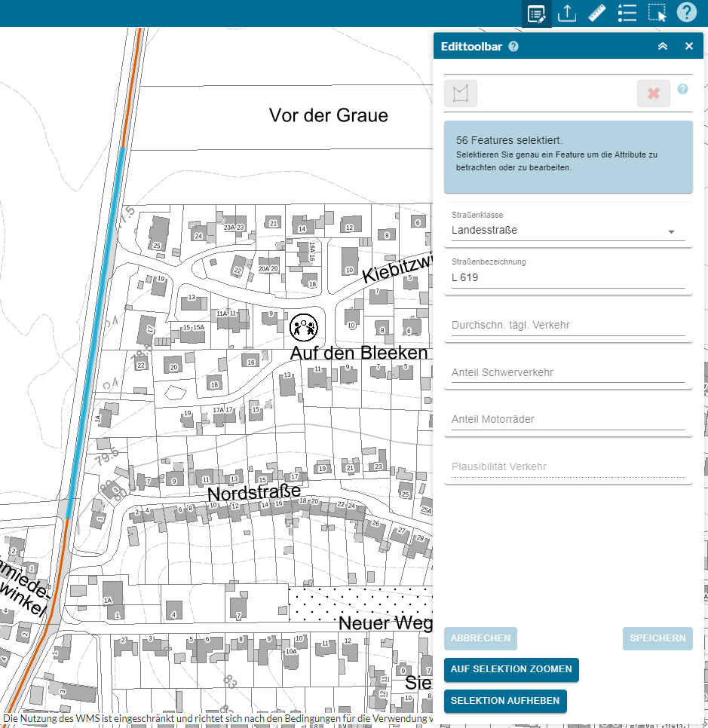The image size is (708, 728).
Task: Click the small help icon beside delete
Action: coord(682,89)
